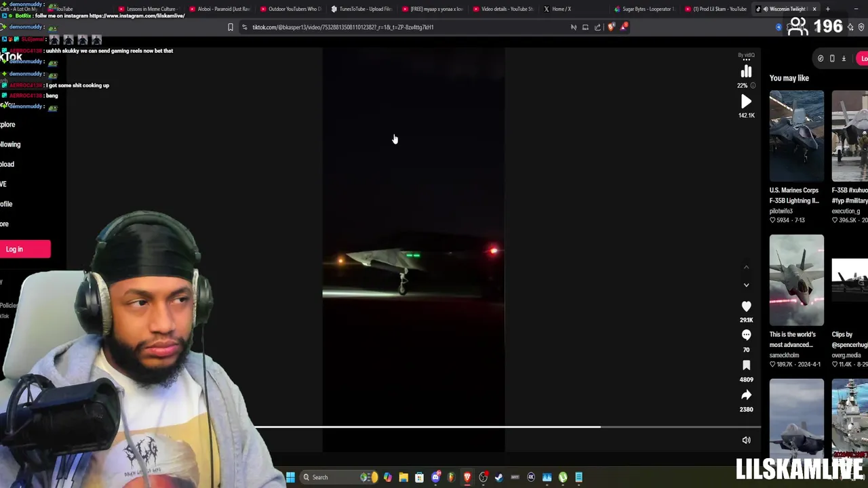Open the Explore sidebar item
The height and width of the screenshot is (488, 868).
7,125
